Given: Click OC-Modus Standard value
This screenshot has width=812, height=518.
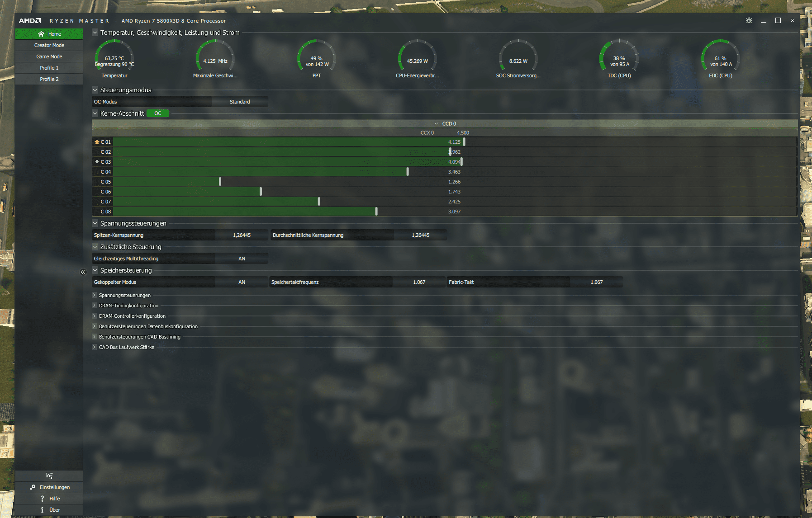Looking at the screenshot, I should coord(240,102).
